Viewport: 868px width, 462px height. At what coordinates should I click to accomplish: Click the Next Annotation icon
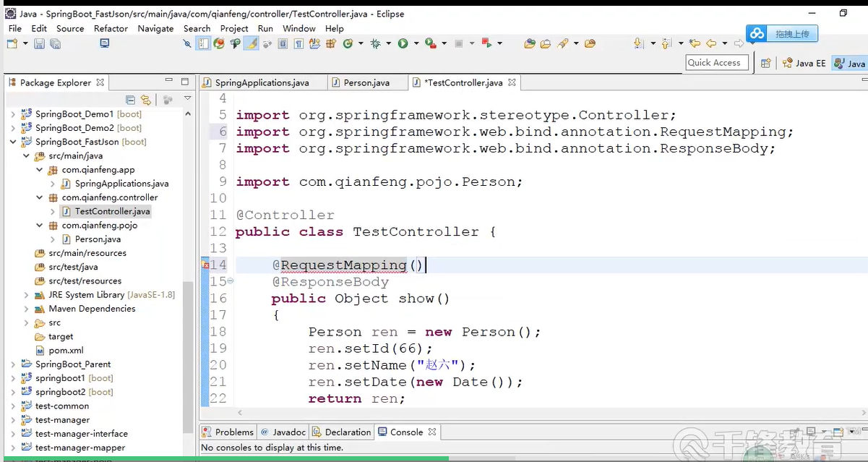coord(638,43)
